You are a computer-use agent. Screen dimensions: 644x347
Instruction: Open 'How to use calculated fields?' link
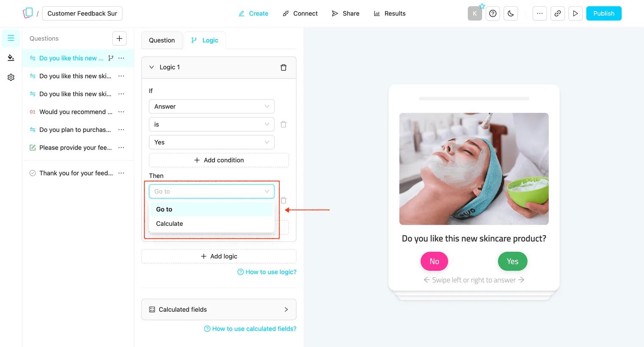[x=250, y=329]
